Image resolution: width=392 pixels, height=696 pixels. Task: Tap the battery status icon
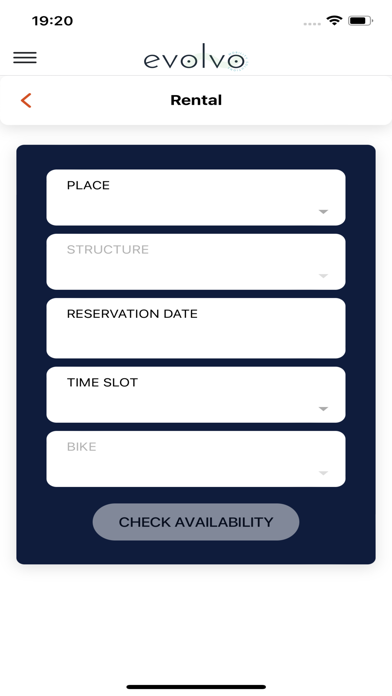(x=360, y=20)
